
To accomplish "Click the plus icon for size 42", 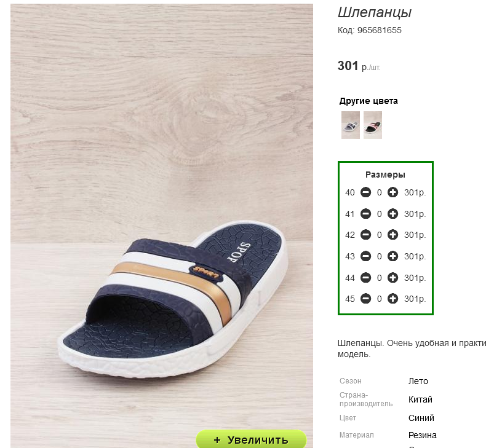I will pos(392,235).
